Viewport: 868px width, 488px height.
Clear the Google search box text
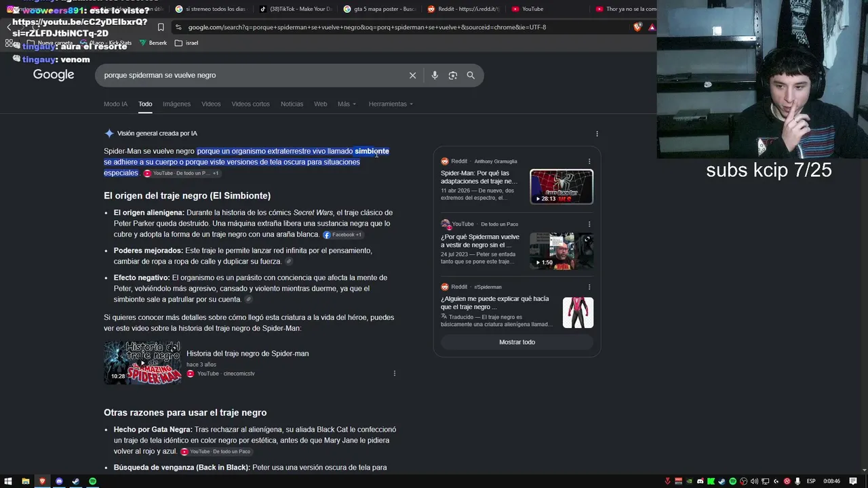click(x=412, y=75)
